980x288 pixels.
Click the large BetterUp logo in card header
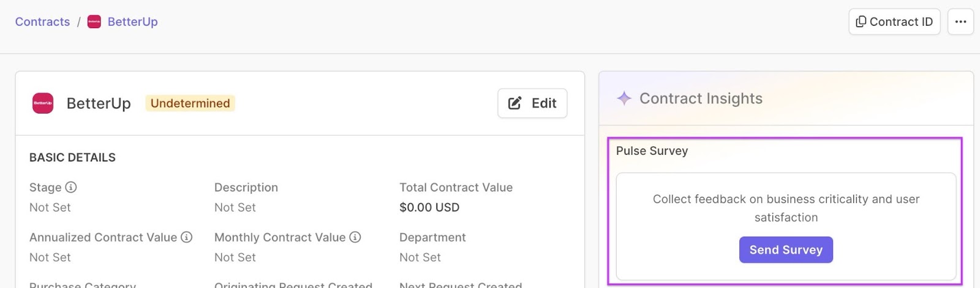pyautogui.click(x=43, y=103)
